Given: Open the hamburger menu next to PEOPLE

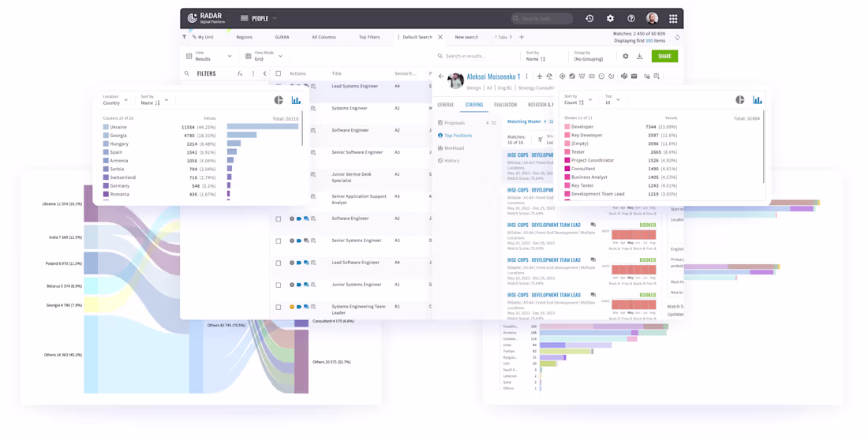Looking at the screenshot, I should pyautogui.click(x=244, y=18).
